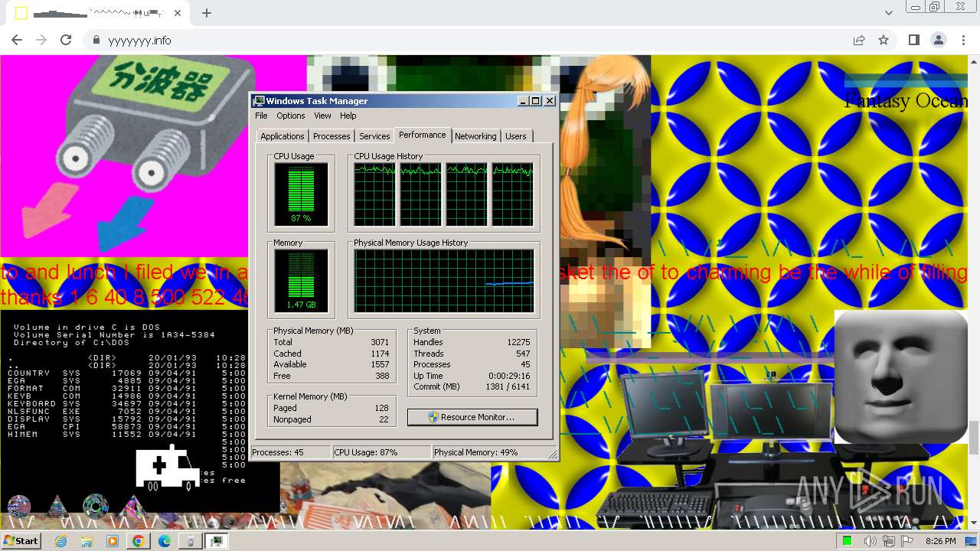Switch to the Services tab
The width and height of the screenshot is (980, 551).
pos(374,136)
